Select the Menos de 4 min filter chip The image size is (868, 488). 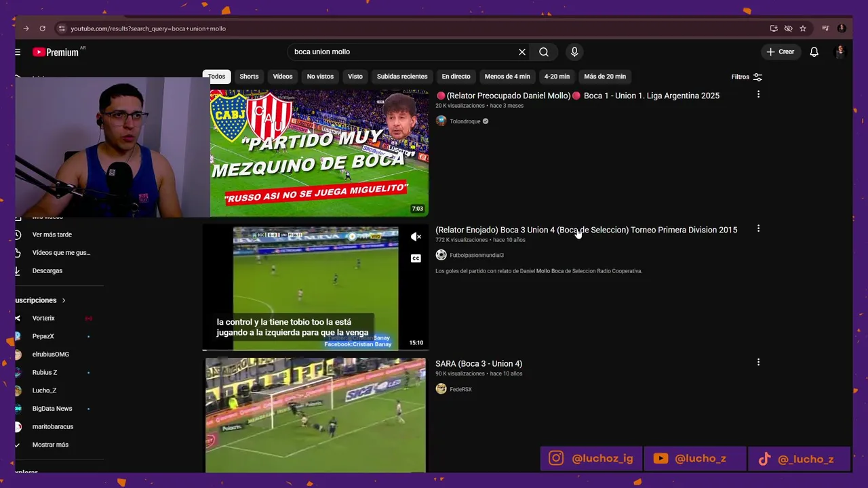point(507,77)
